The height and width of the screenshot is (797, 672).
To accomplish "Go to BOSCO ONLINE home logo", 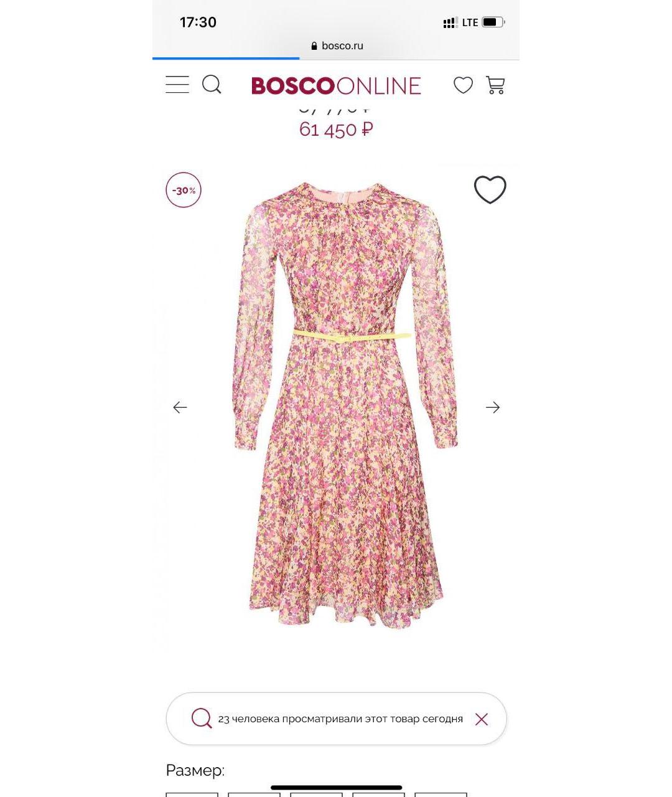I will 336,86.
